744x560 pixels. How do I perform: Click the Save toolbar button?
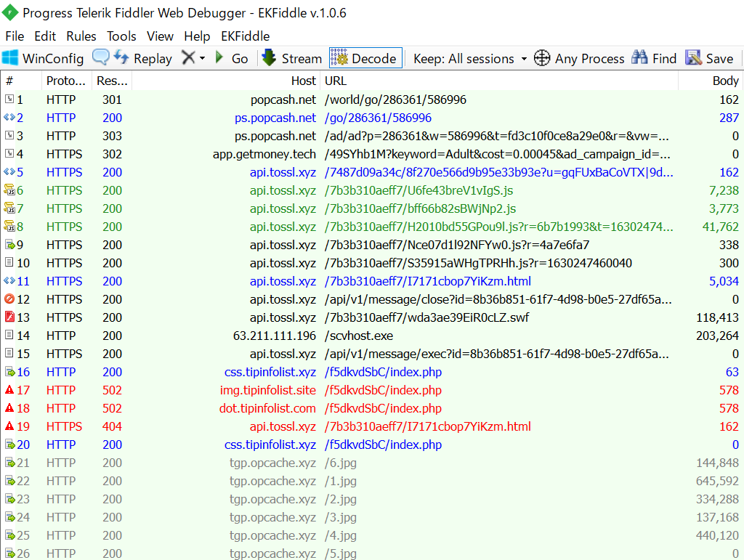709,58
